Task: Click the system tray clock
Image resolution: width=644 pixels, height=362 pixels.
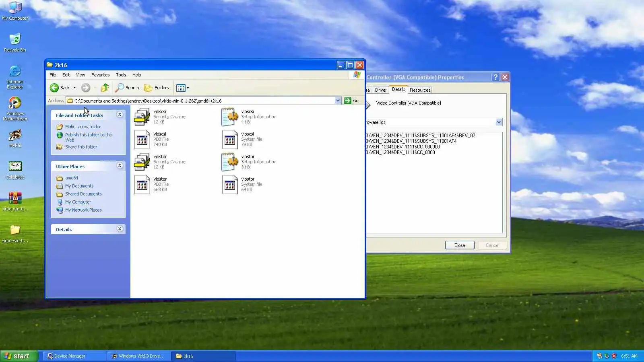Action: [x=629, y=356]
